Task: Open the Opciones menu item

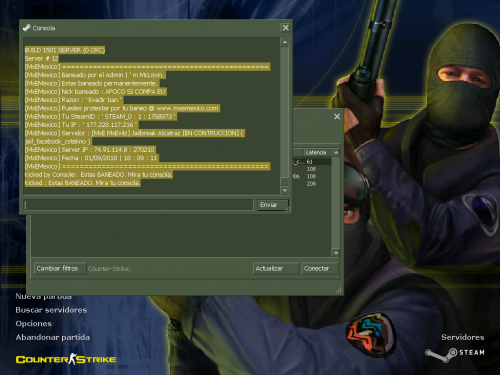Action: tap(34, 324)
